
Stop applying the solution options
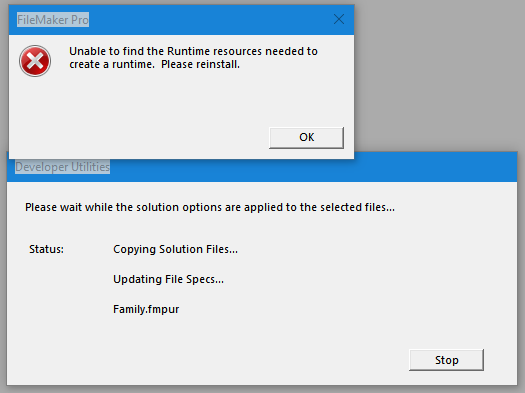pos(446,360)
